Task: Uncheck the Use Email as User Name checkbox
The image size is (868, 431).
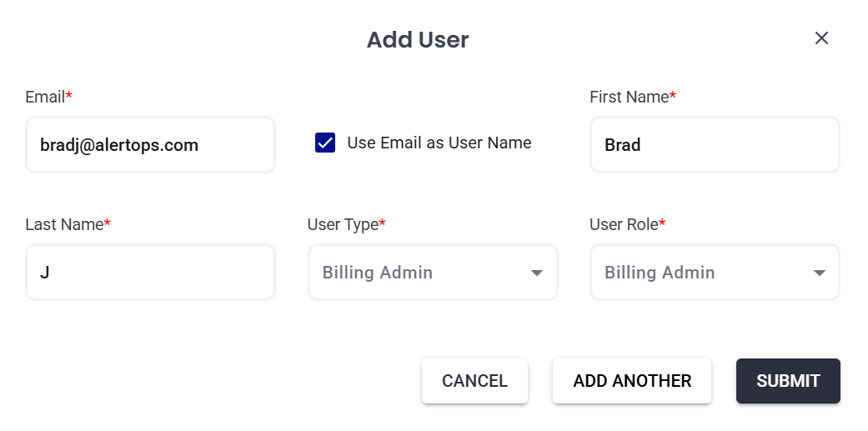Action: (x=325, y=143)
